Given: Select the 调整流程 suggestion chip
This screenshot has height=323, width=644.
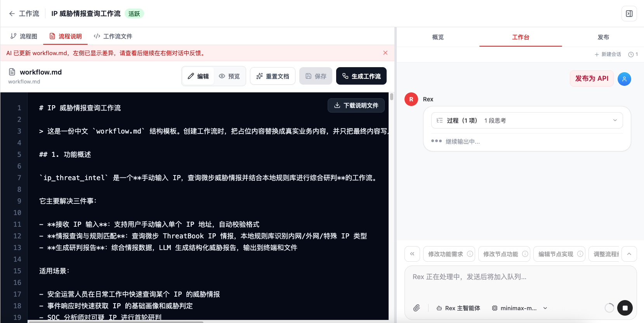Looking at the screenshot, I should click(604, 254).
